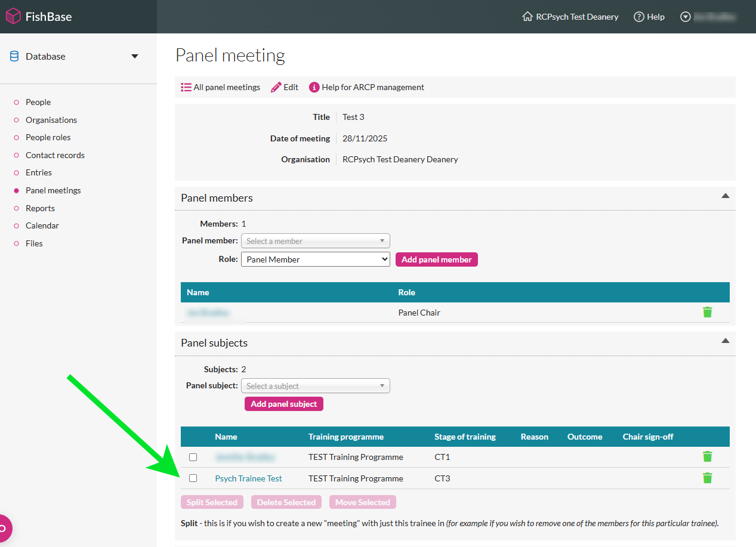Click the info icon for ARCP help
Viewport: 756px width, 547px height.
(x=314, y=87)
